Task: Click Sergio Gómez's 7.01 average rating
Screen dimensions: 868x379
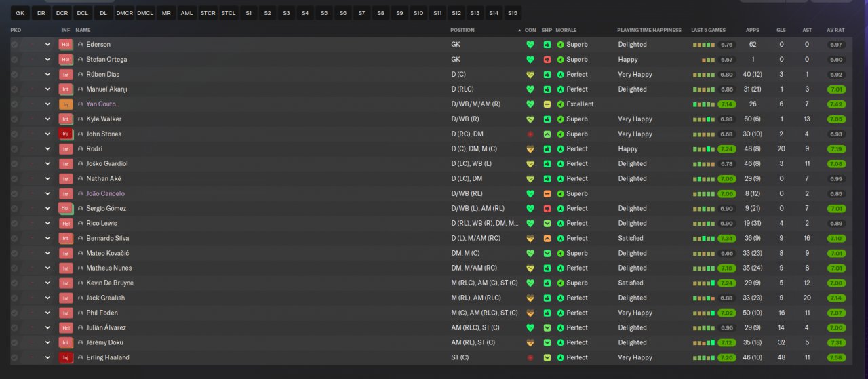Action: [836, 209]
